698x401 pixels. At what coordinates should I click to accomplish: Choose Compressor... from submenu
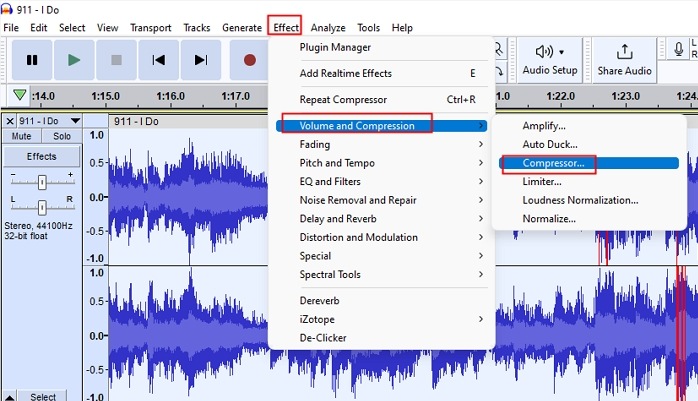[589, 163]
